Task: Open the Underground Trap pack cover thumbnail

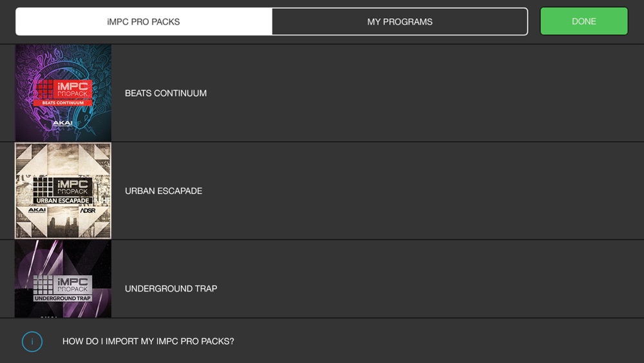Action: click(x=63, y=279)
